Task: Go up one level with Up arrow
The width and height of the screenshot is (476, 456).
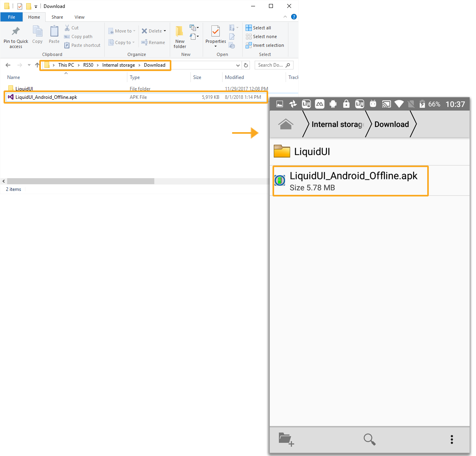Action: (x=37, y=65)
